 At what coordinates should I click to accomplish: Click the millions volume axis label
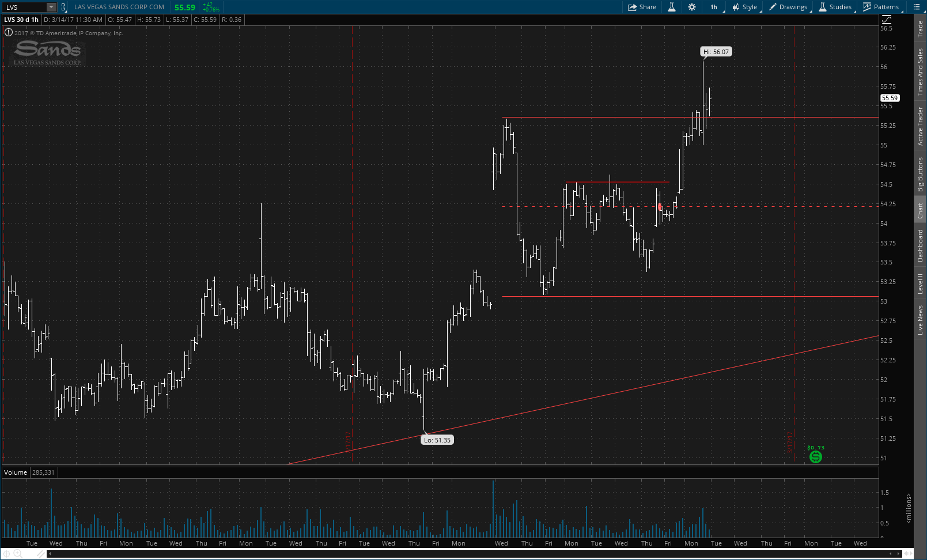(909, 508)
